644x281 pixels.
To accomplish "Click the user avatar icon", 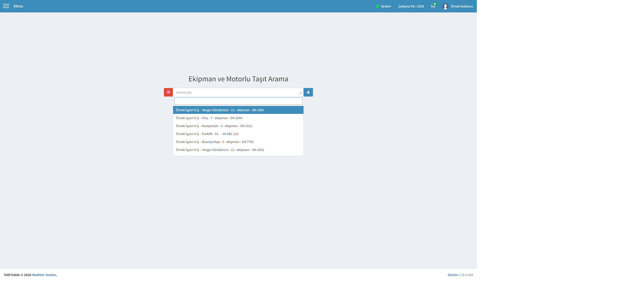I will [445, 6].
